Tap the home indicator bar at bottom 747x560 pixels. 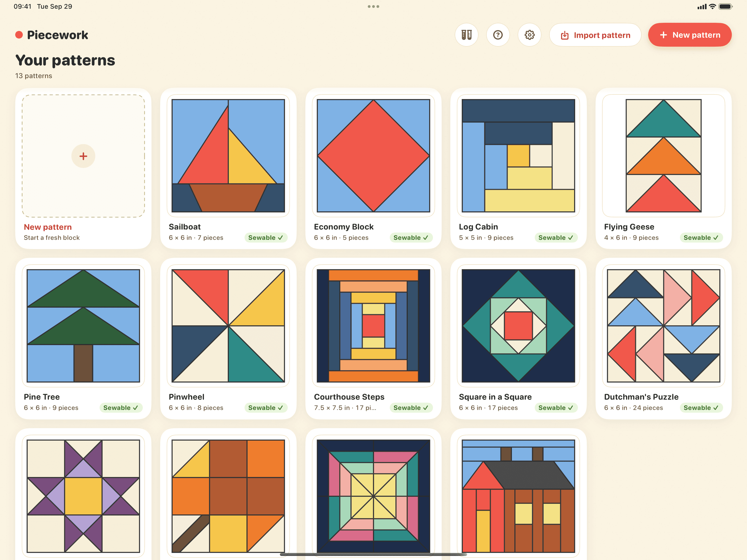[373, 554]
